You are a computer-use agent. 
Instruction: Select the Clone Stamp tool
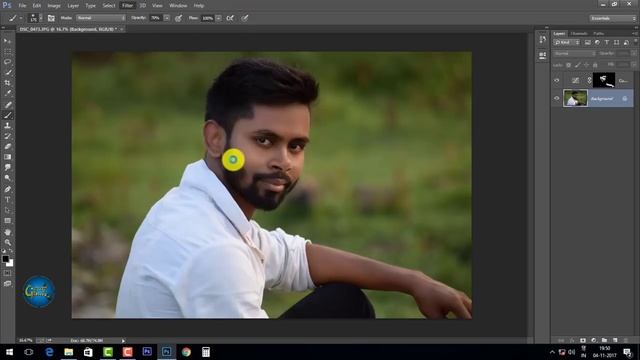pos(7,126)
